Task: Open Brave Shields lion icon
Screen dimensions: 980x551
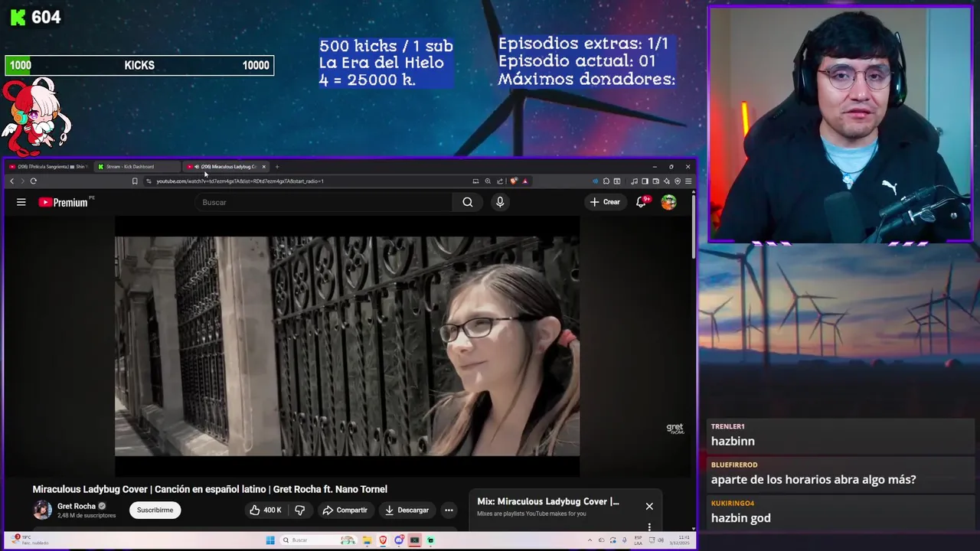Action: (513, 181)
